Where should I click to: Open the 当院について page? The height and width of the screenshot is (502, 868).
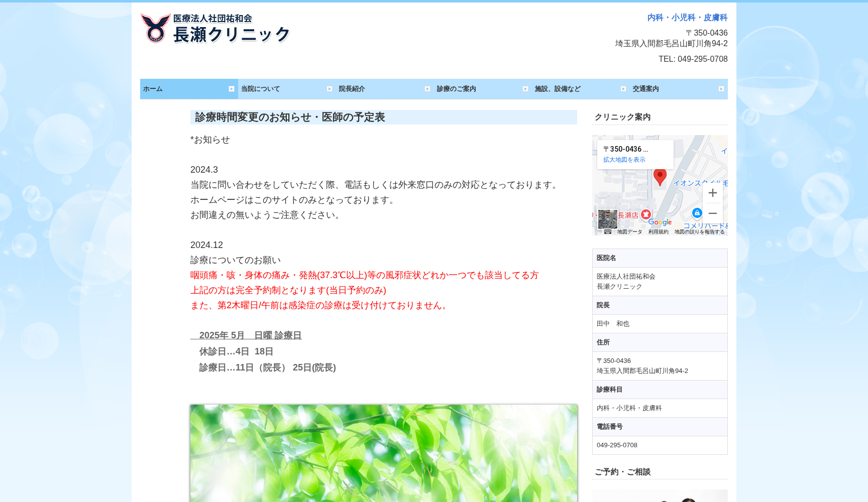pos(260,89)
